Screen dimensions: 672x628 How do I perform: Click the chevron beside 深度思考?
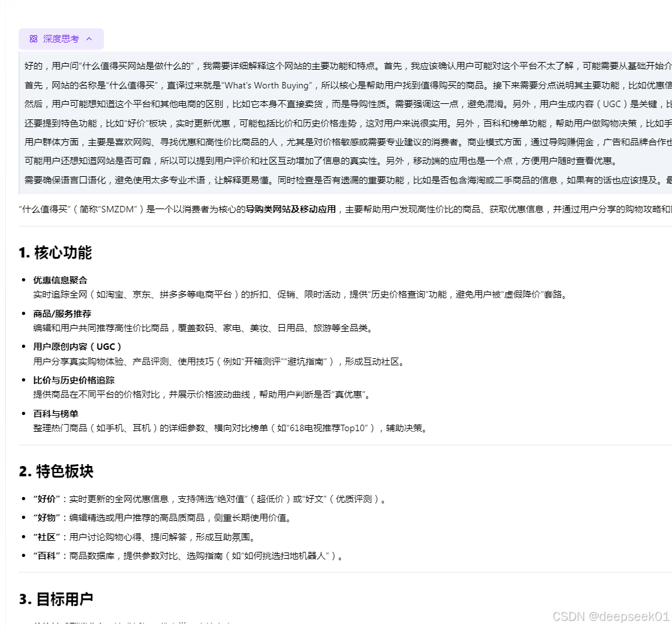89,39
